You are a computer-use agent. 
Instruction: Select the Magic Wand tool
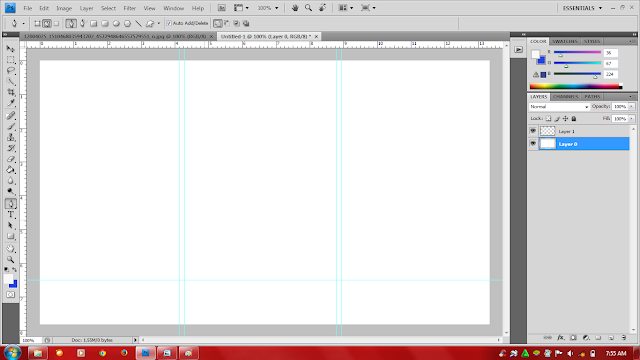coord(11,81)
